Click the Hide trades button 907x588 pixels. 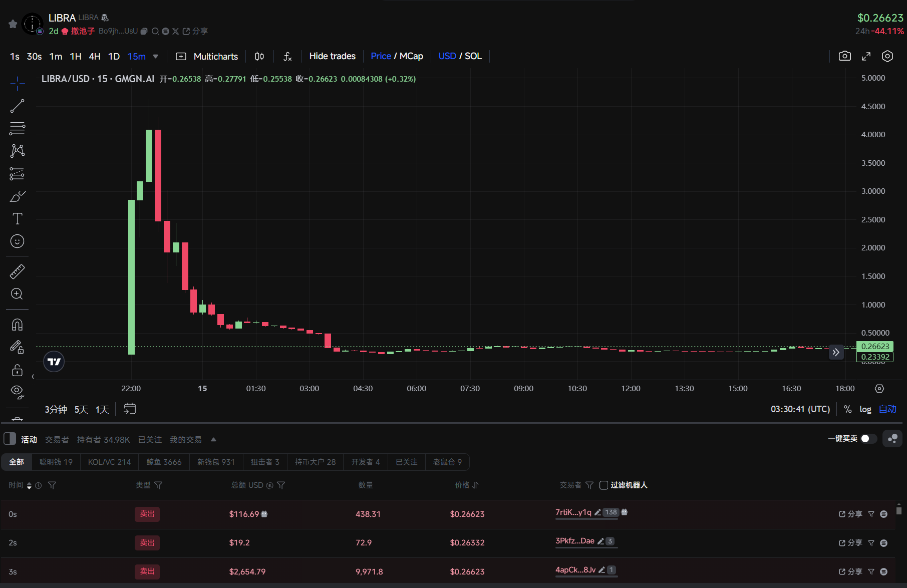click(x=332, y=56)
